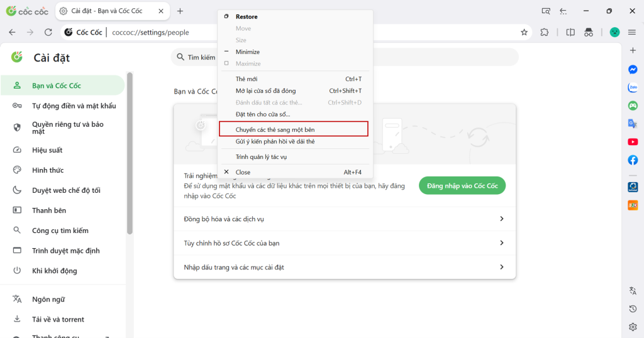Open Hiệu suất settings section
Image resolution: width=644 pixels, height=338 pixels.
[x=62, y=150]
